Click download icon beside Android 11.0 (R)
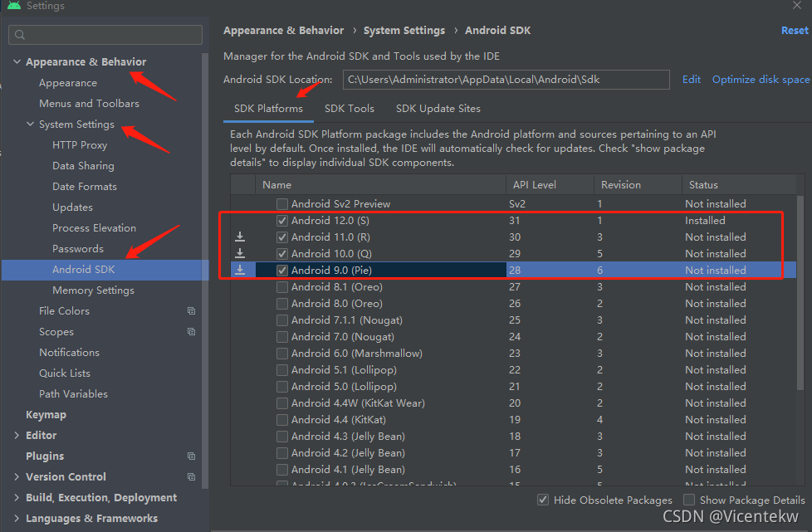Screen dimensions: 812x532 tap(240, 237)
